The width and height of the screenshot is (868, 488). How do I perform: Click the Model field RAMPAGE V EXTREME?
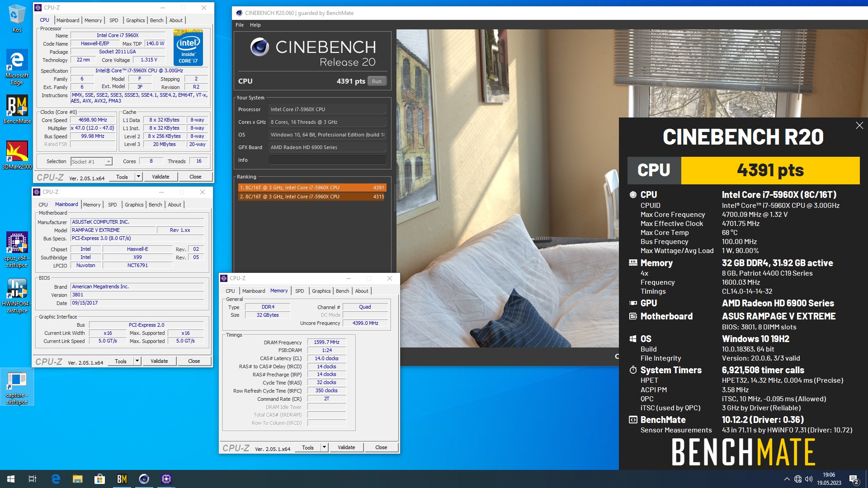[113, 230]
